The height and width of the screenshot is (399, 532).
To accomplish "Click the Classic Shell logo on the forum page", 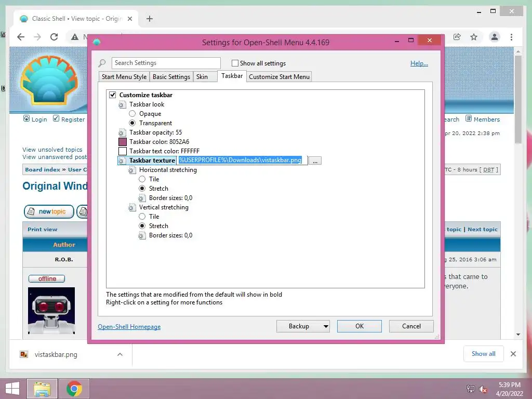I will coord(49,80).
